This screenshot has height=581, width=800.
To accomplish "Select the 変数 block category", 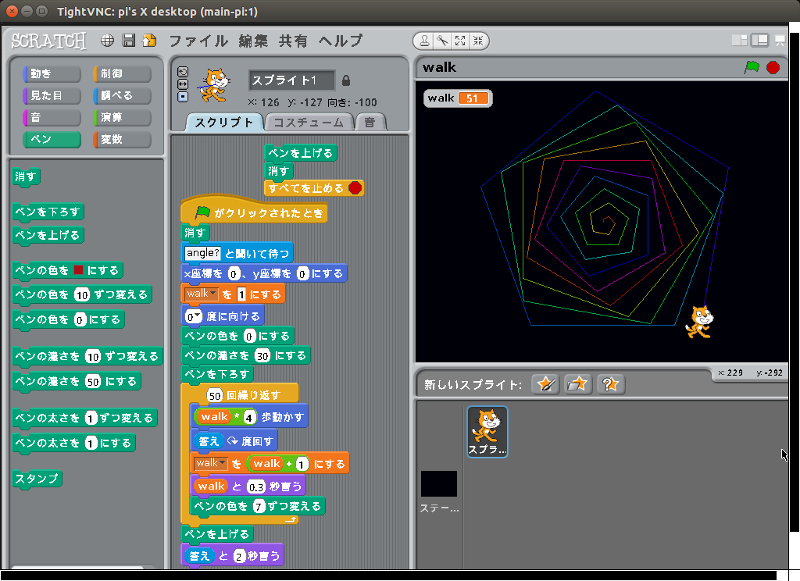I will click(x=122, y=139).
